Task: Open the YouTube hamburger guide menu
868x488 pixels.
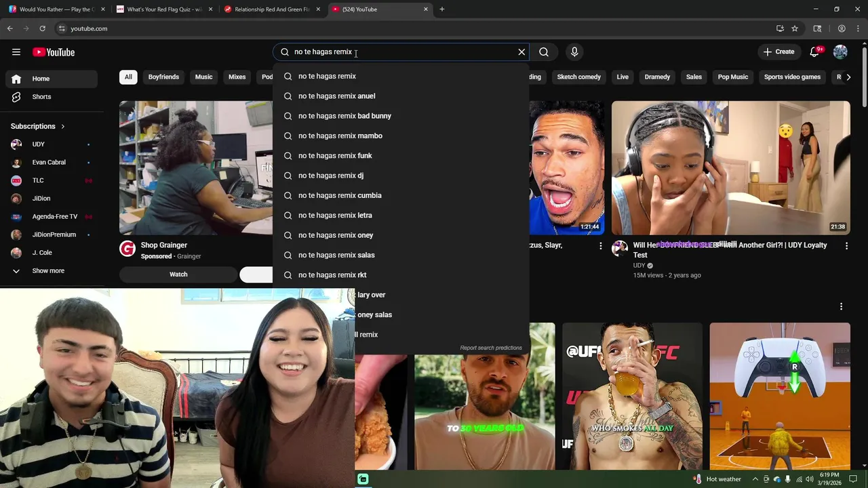Action: (16, 52)
